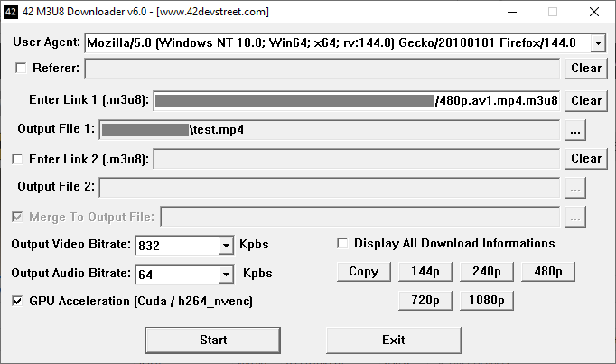
Task: Check Display All Download Informations
Action: click(342, 243)
